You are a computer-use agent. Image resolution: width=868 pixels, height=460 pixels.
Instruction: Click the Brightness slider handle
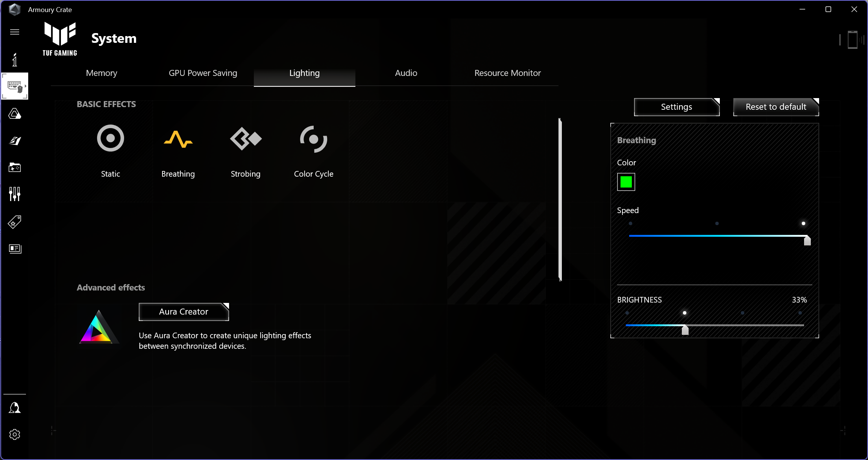[x=685, y=330]
